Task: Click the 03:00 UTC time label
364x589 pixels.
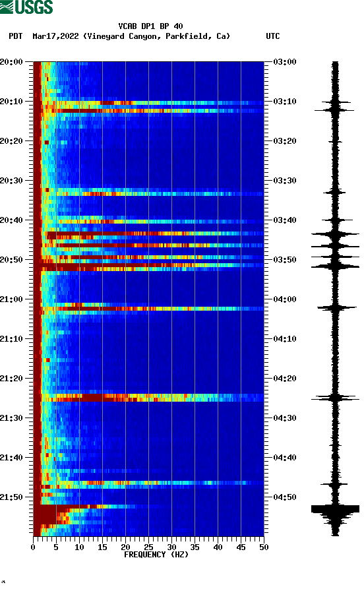Action: click(x=285, y=61)
